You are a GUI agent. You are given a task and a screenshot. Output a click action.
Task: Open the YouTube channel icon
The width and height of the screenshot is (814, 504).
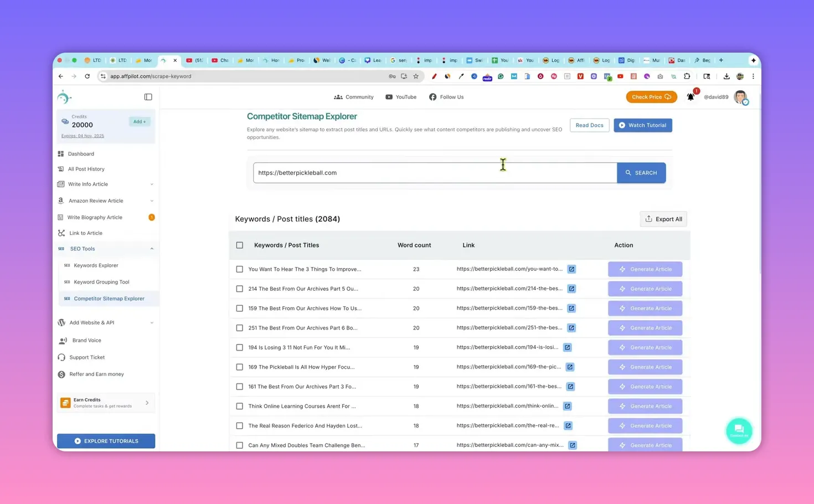coord(390,97)
